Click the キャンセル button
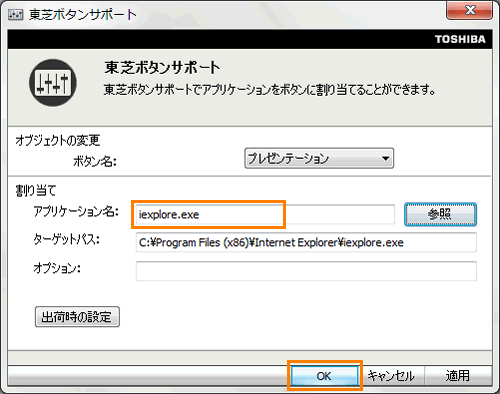This screenshot has width=500, height=394. (x=391, y=376)
